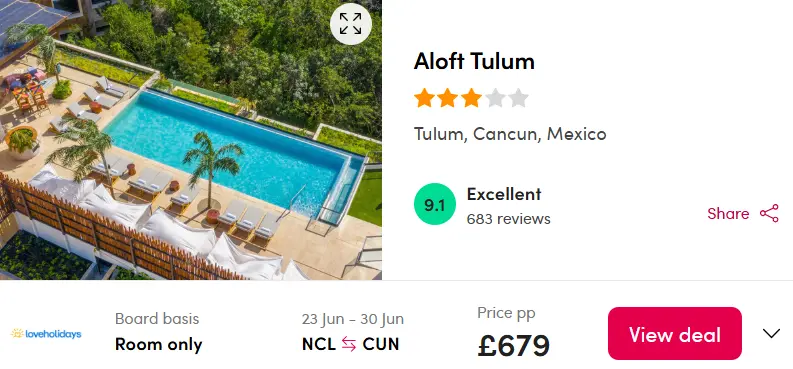793x369 pixels.
Task: Click the Room only board basis
Action: point(158,344)
